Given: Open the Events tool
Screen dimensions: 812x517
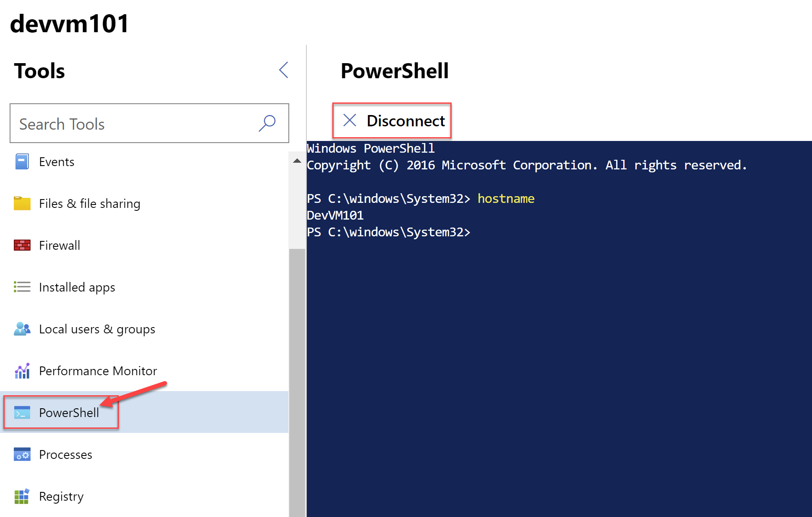Looking at the screenshot, I should point(144,161).
